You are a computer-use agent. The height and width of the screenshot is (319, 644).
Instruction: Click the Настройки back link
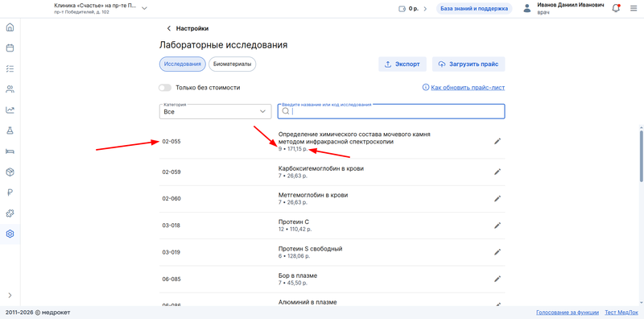click(x=192, y=28)
